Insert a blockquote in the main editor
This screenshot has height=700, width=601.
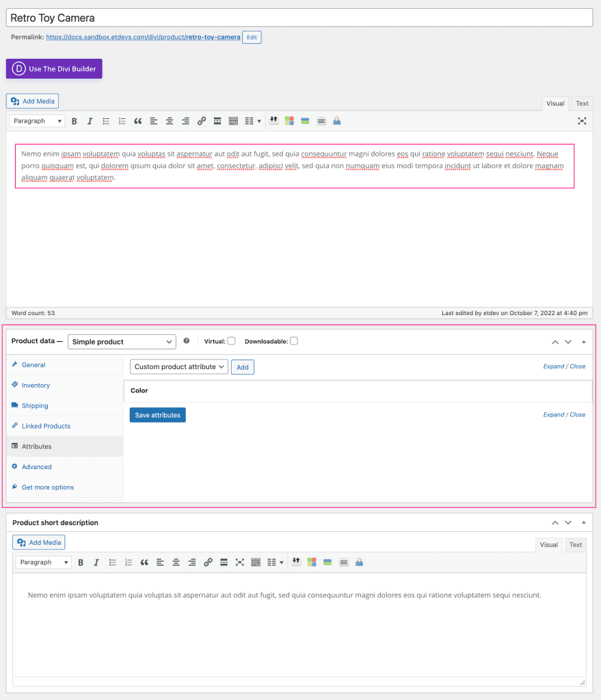pos(137,121)
